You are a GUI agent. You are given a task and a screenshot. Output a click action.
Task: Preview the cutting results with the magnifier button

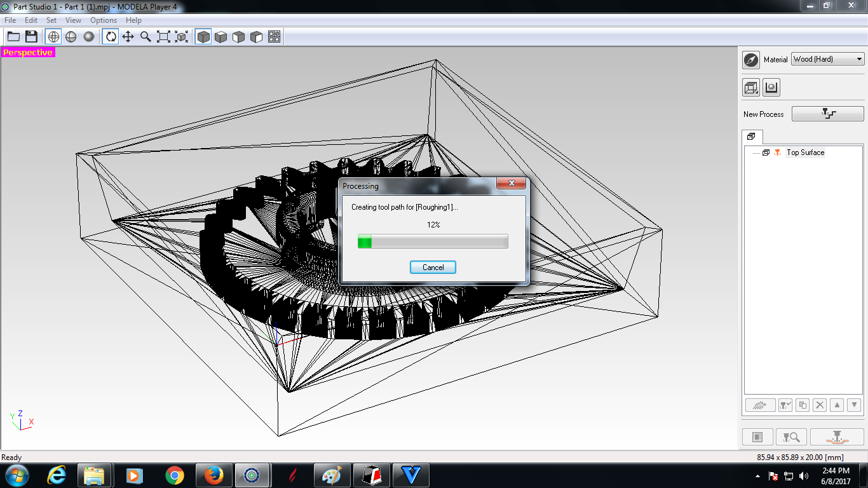tap(792, 437)
